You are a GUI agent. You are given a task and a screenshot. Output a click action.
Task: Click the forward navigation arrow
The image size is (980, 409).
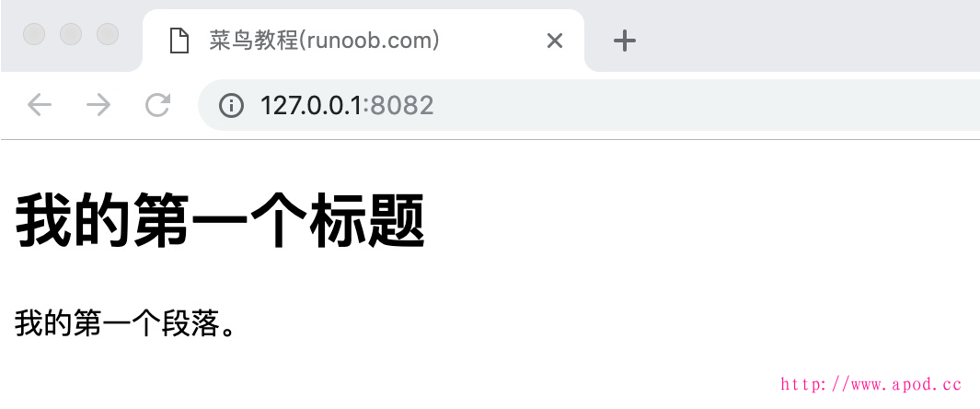[98, 104]
